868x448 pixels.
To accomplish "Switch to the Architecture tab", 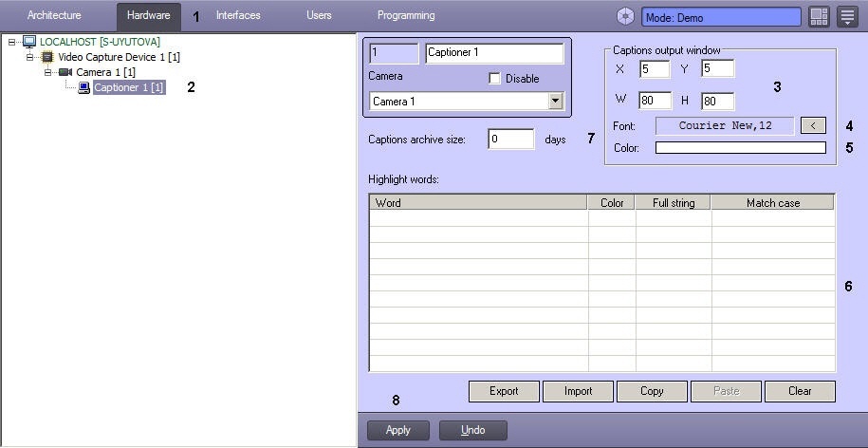I will click(54, 15).
